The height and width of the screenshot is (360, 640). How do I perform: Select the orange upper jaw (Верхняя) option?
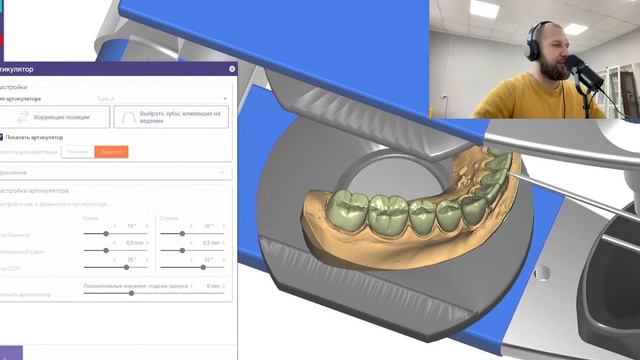click(x=111, y=152)
